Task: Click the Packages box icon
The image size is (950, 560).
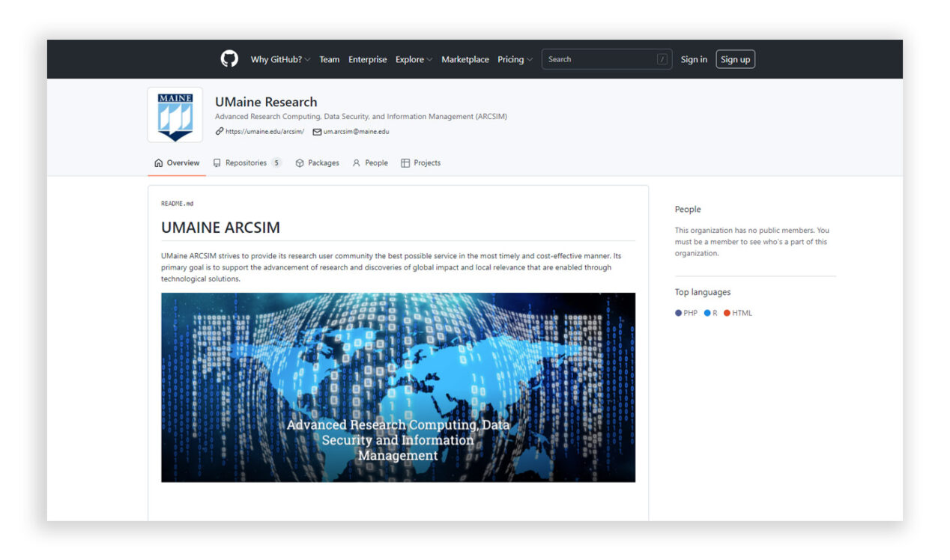Action: (x=298, y=162)
